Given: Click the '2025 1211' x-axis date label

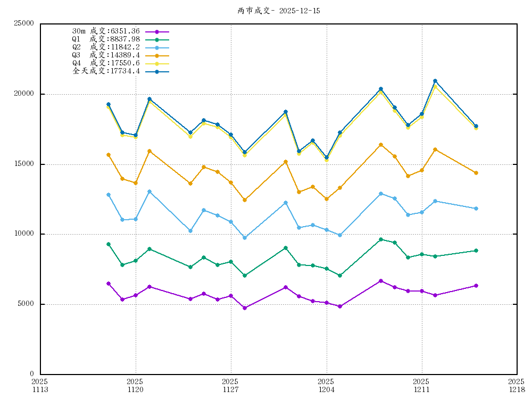Looking at the screenshot, I should (421, 385).
